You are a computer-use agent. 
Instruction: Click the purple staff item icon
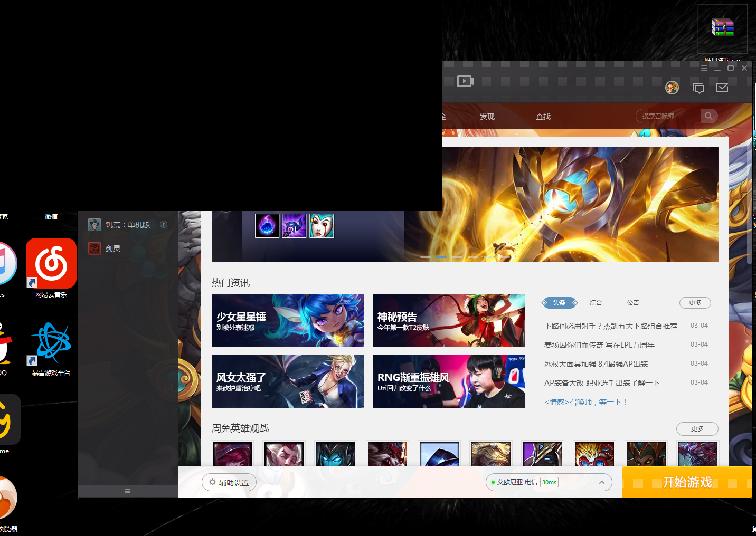[294, 226]
